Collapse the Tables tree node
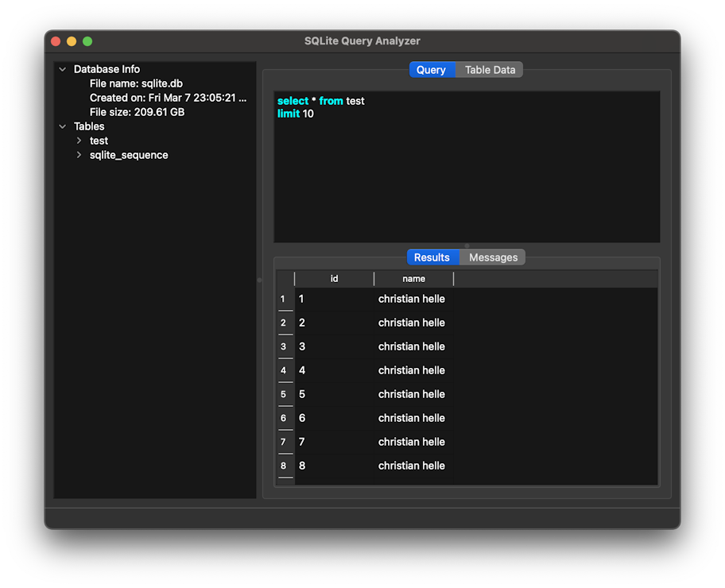This screenshot has height=588, width=725. [63, 126]
